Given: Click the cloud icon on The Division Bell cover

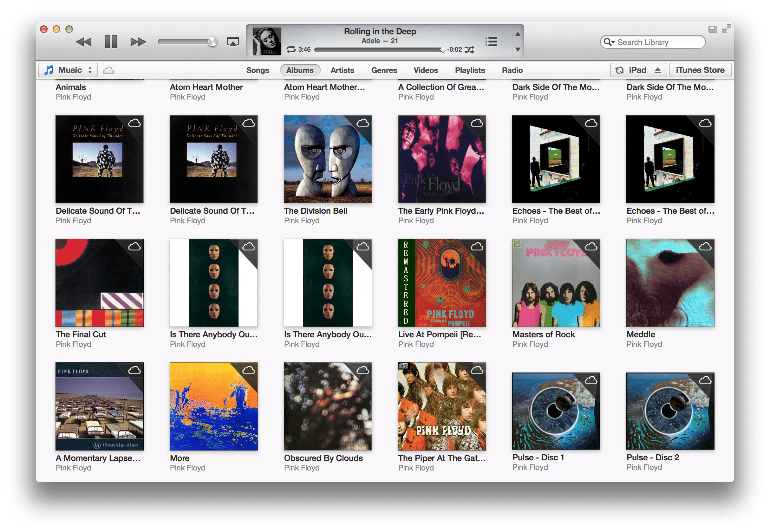Looking at the screenshot, I should pyautogui.click(x=362, y=123).
